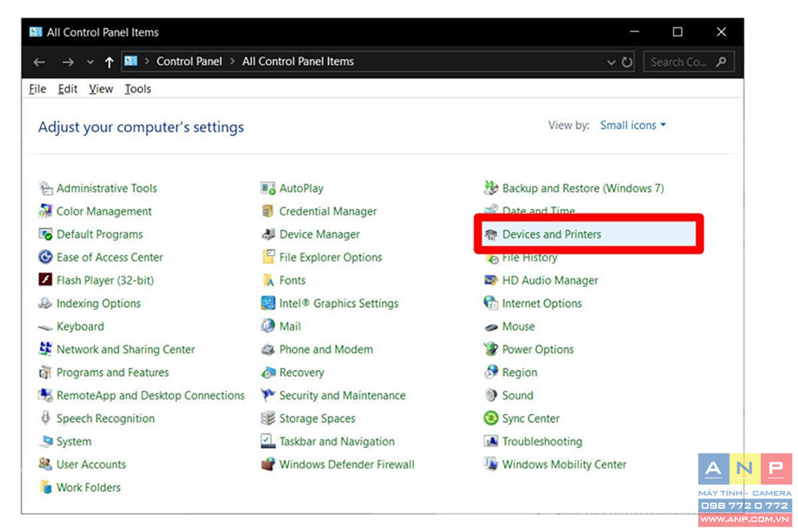The width and height of the screenshot is (798, 532).
Task: Click the Indexing Options icon
Action: pyautogui.click(x=45, y=303)
